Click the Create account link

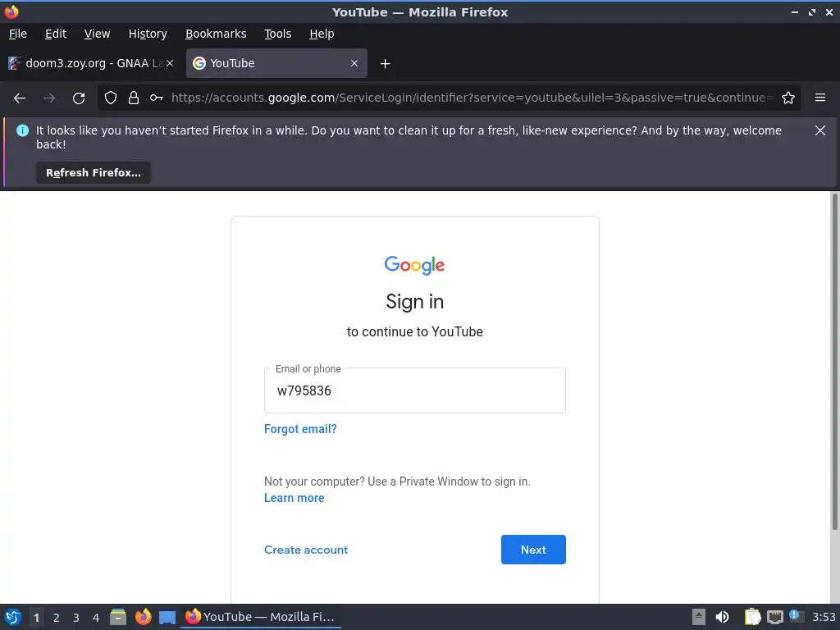306,550
